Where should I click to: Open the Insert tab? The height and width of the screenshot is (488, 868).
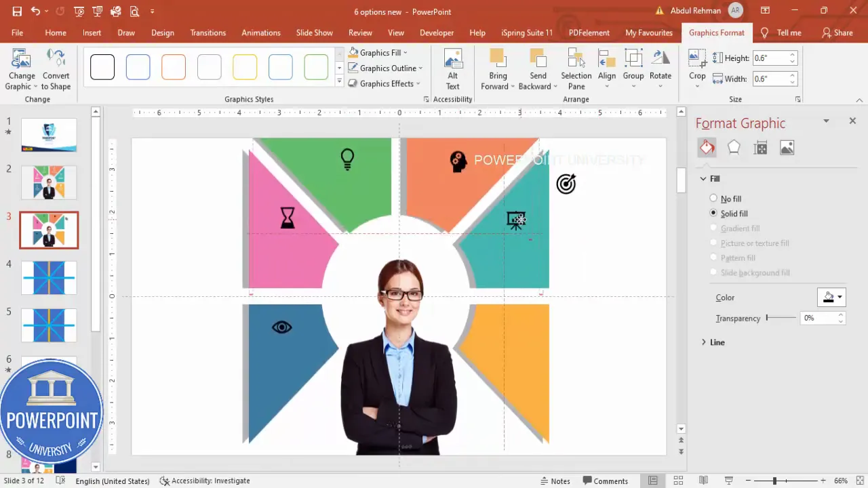click(92, 33)
